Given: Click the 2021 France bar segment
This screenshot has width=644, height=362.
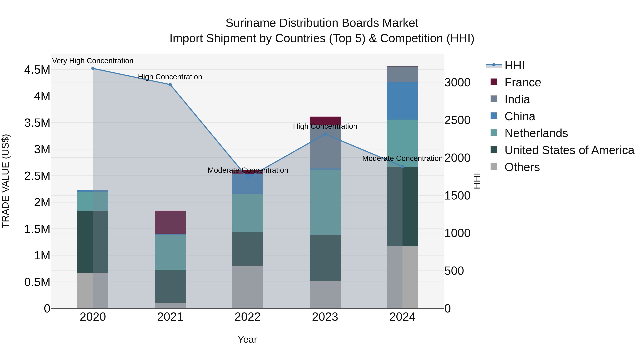Looking at the screenshot, I should (x=170, y=222).
